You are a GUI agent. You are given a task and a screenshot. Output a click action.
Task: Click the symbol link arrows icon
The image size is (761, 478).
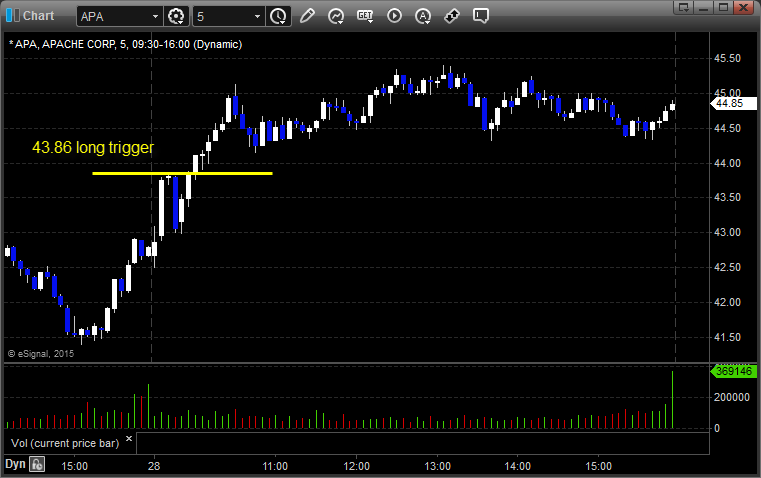pyautogui.click(x=452, y=16)
